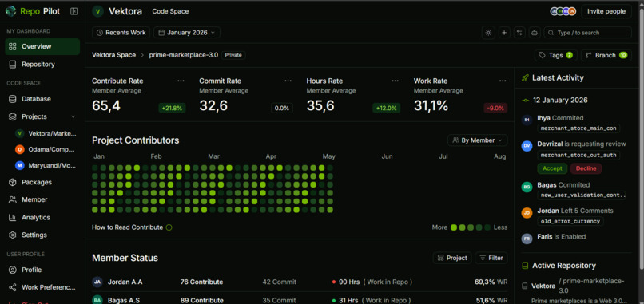The width and height of the screenshot is (644, 304).
Task: Open the Tags button with badge 7
Action: [555, 55]
